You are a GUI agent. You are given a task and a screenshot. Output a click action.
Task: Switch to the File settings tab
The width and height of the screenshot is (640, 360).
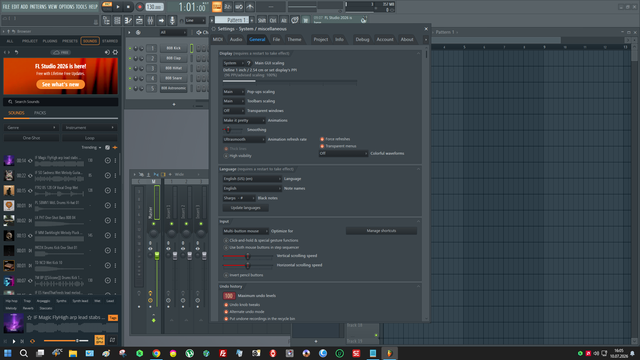tap(276, 40)
